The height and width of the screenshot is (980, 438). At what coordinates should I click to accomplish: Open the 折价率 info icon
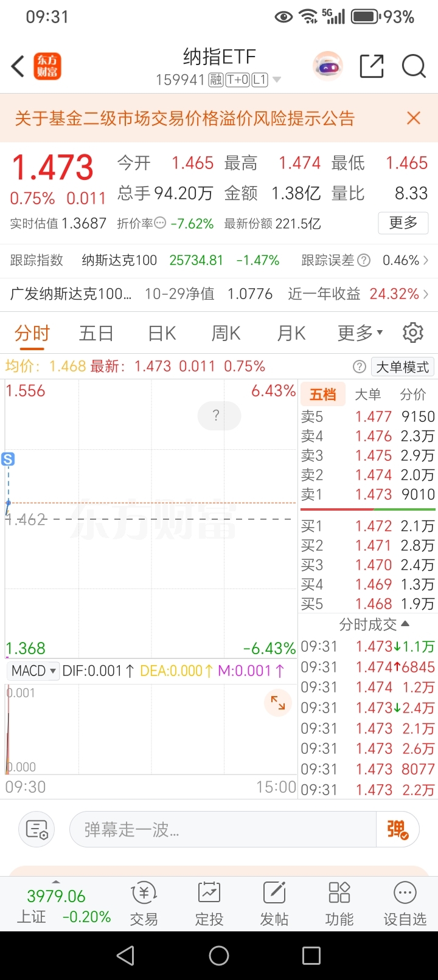(160, 223)
